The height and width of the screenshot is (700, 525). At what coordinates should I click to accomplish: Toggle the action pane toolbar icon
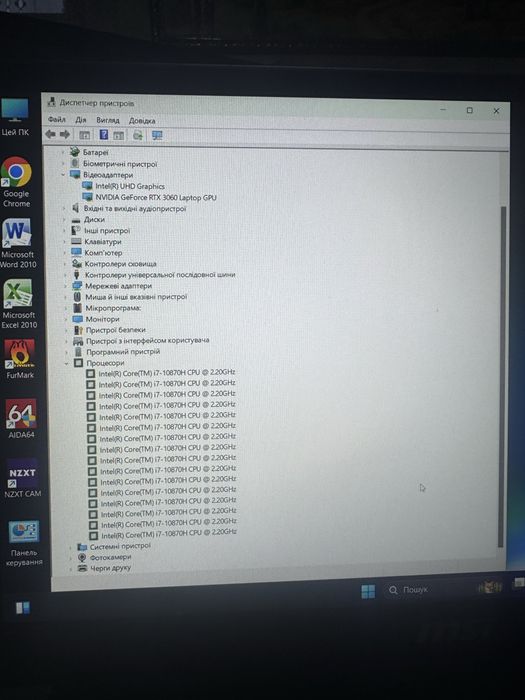118,135
